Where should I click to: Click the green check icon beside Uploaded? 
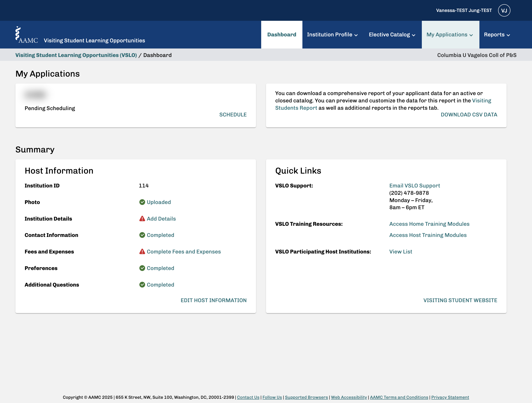pyautogui.click(x=142, y=202)
